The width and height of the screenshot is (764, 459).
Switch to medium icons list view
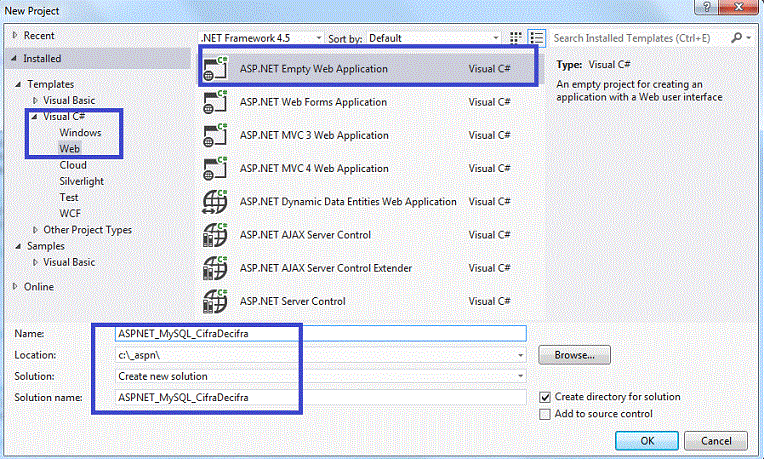click(537, 38)
